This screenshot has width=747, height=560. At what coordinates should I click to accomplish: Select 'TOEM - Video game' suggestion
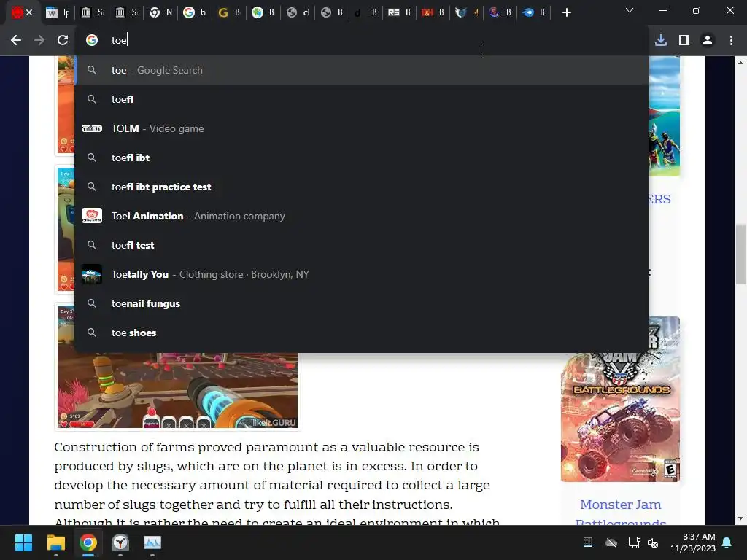(x=362, y=128)
